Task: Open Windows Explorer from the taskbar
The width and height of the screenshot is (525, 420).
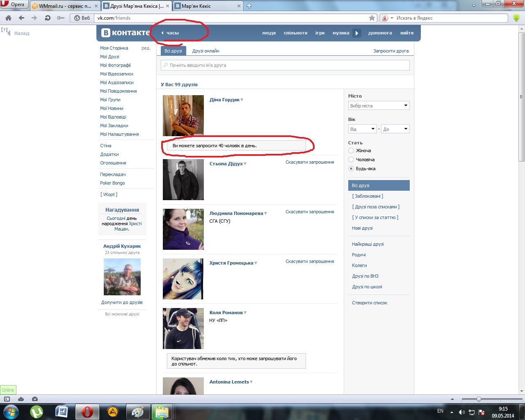Action: [163, 411]
